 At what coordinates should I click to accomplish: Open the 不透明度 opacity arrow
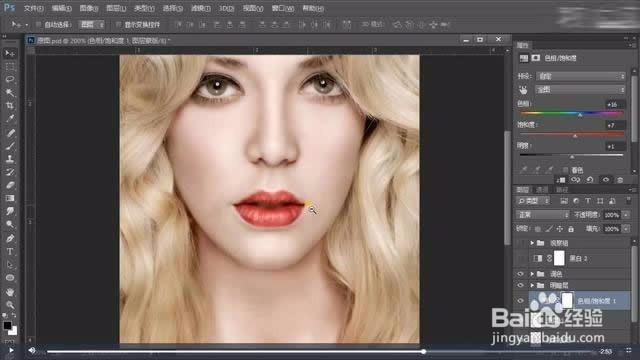pos(626,215)
